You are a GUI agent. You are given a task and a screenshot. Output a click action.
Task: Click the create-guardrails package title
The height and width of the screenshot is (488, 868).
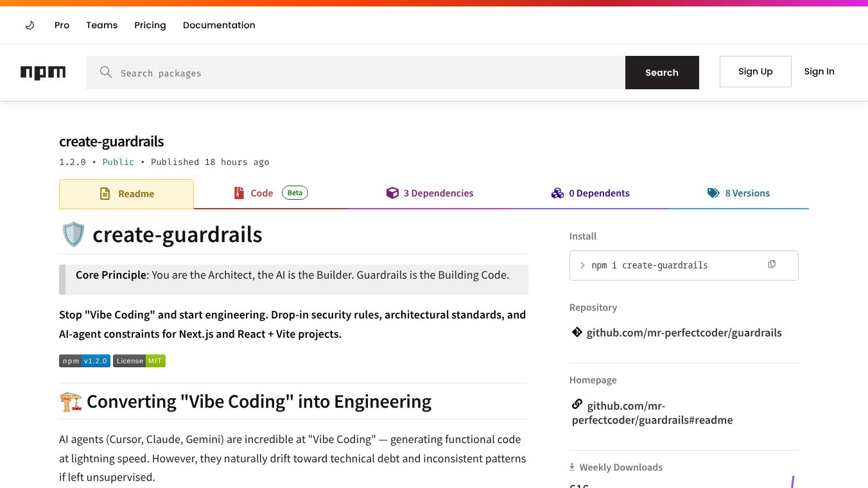tap(112, 141)
